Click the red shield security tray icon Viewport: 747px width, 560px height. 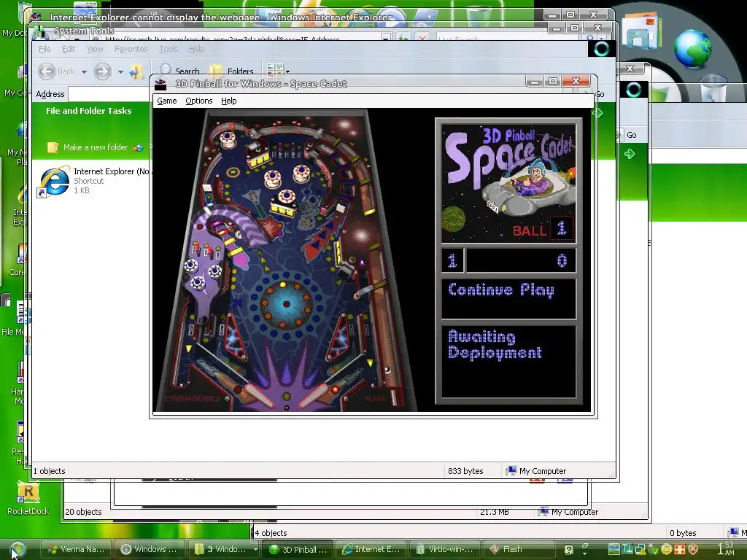[694, 549]
